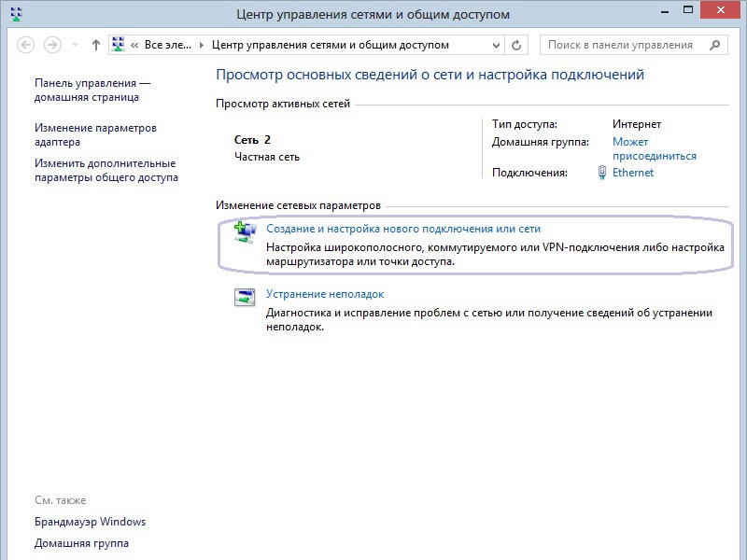
Task: Click the 'Частная сеть' network type text
Action: coord(267,157)
